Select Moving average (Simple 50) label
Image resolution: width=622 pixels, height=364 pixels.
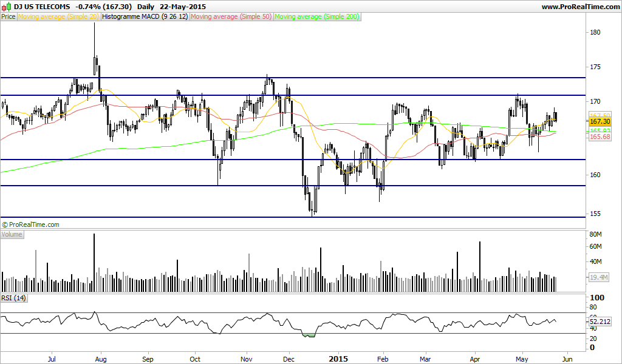231,16
